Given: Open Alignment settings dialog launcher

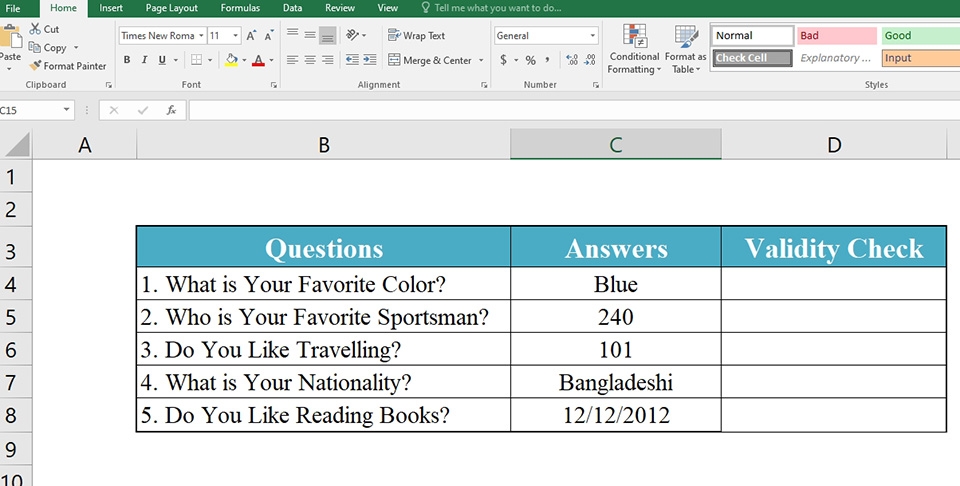Looking at the screenshot, I should (484, 85).
